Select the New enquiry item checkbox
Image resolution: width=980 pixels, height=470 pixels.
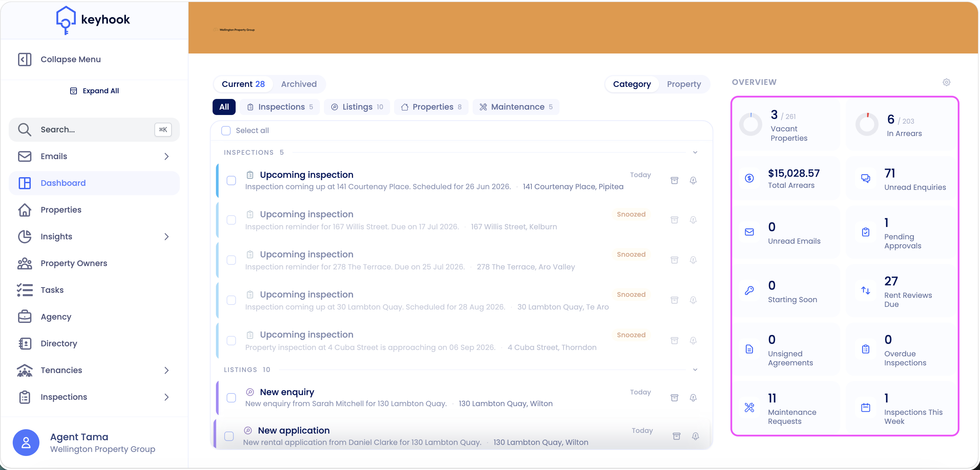[231, 398]
